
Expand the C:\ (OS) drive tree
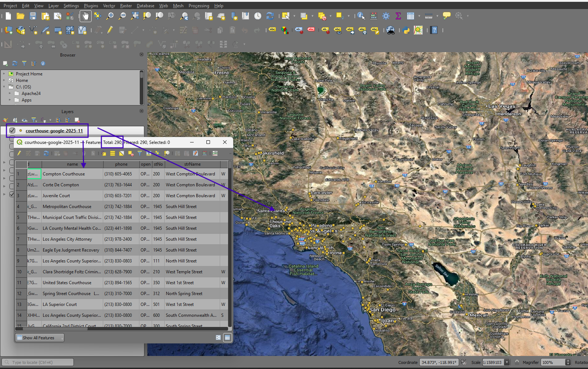tap(4, 87)
